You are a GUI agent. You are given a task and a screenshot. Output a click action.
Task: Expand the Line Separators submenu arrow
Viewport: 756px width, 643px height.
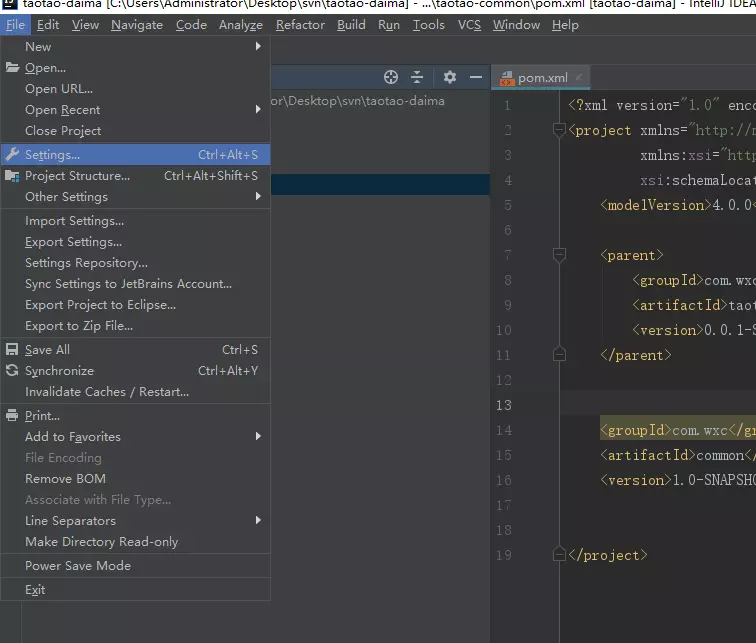tap(258, 520)
